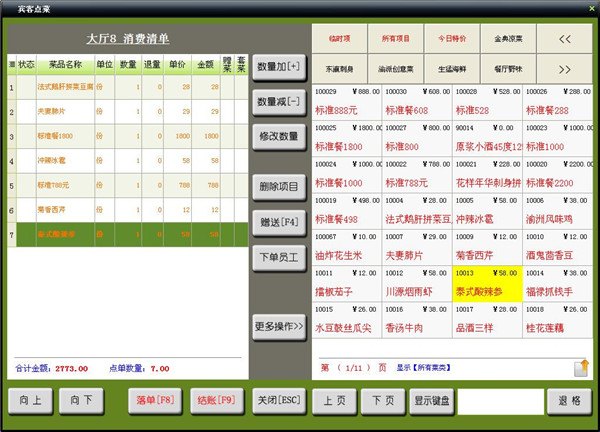Submit the order with 落单[F8]

155,401
